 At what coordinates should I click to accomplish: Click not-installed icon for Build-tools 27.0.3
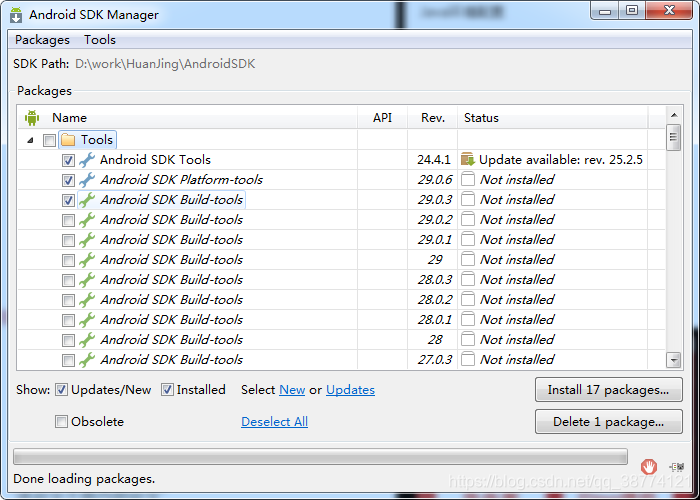coord(468,359)
